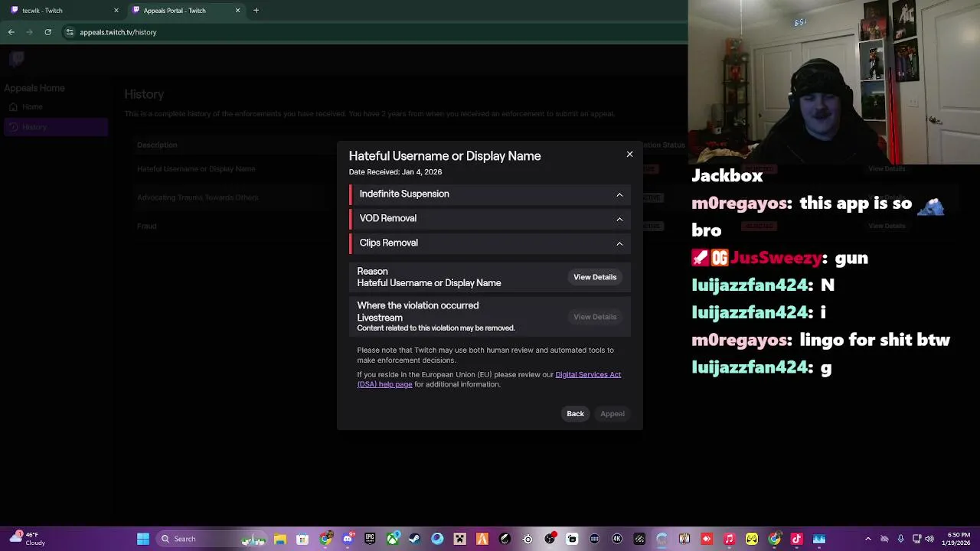
Task: Open Discord from the taskbar
Action: coord(348,539)
